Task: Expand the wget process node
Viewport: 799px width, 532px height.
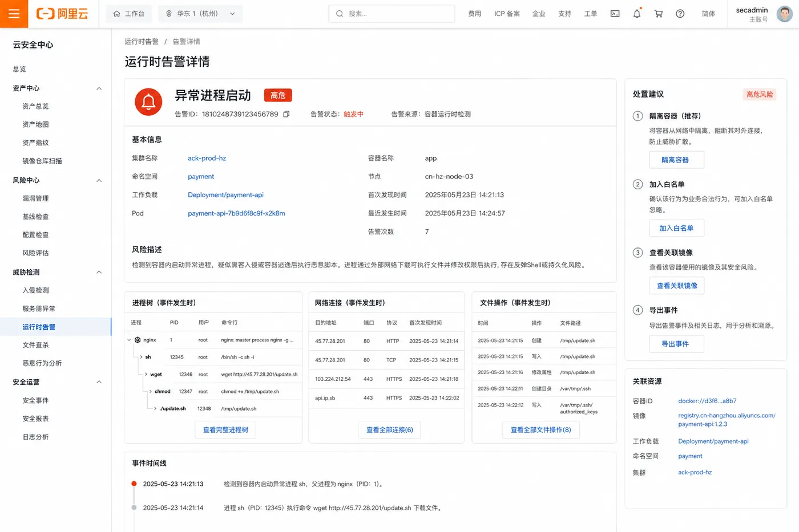Action: 146,375
